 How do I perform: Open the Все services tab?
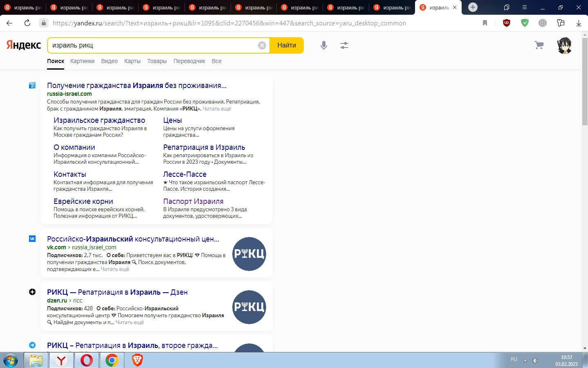(x=216, y=61)
